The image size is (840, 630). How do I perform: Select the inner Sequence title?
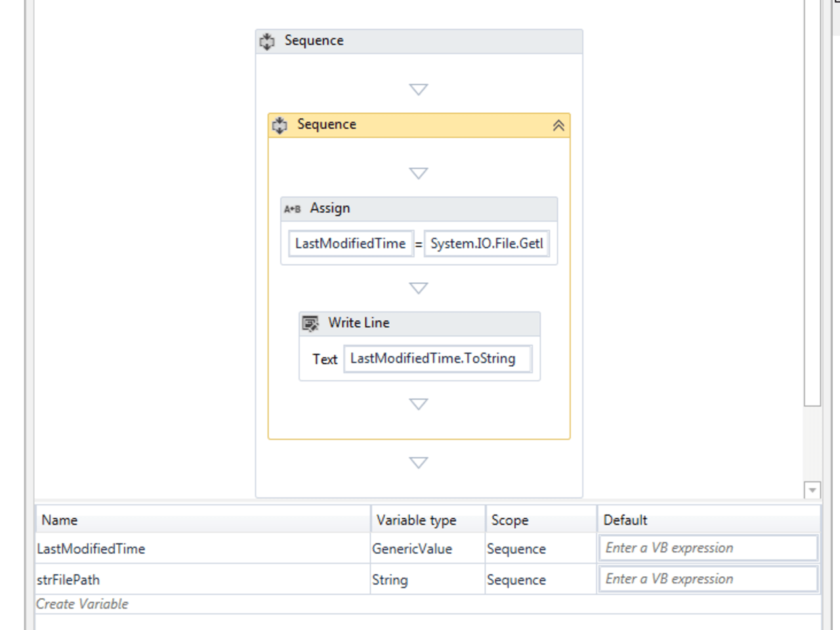pos(326,125)
